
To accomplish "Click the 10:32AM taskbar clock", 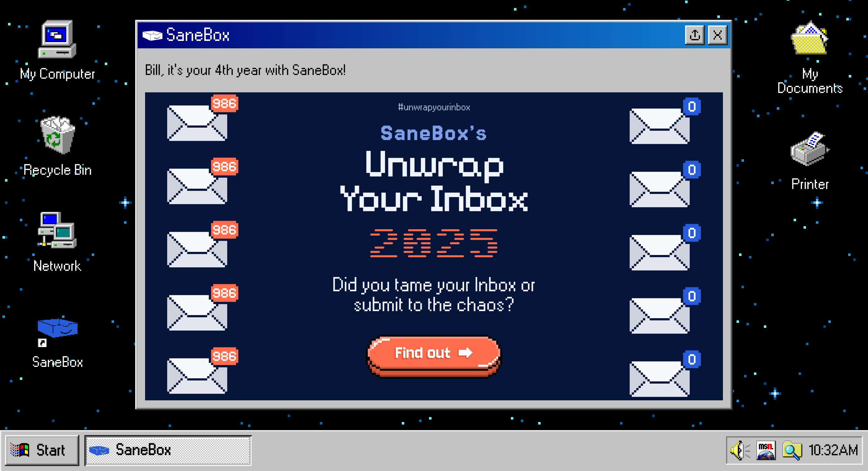I will coord(833,450).
